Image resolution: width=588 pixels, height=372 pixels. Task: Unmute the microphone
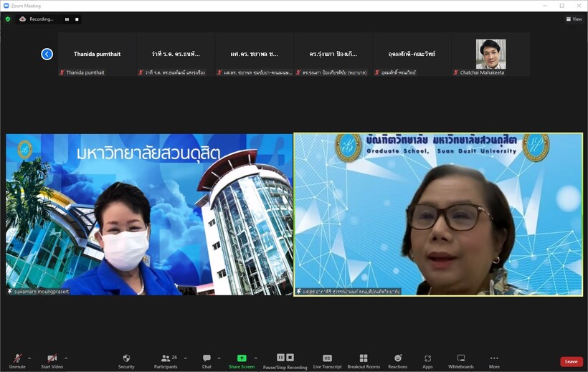[x=17, y=359]
